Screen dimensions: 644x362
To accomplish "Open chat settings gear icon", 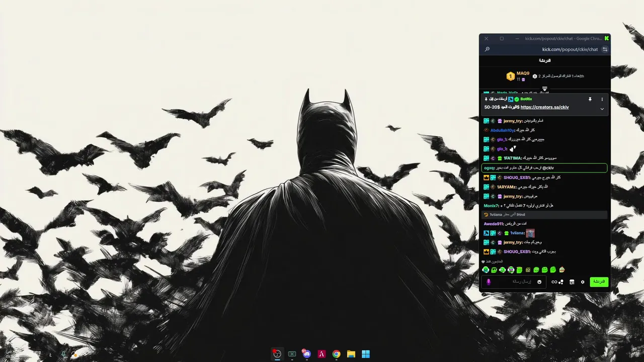I will point(583,282).
